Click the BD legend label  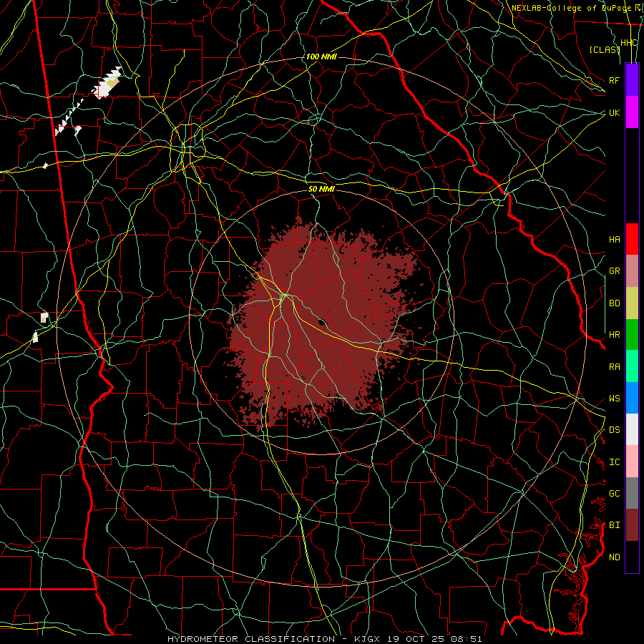tap(615, 303)
